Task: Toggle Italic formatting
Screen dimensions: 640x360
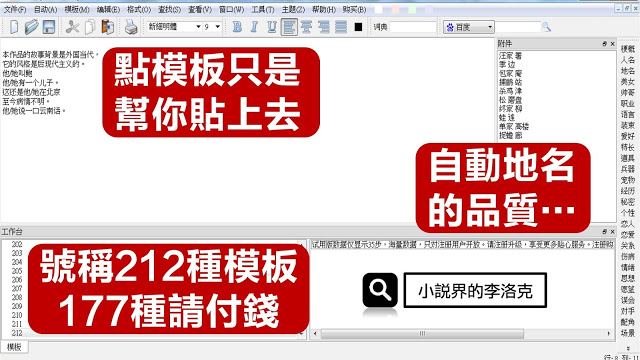Action: (x=254, y=27)
